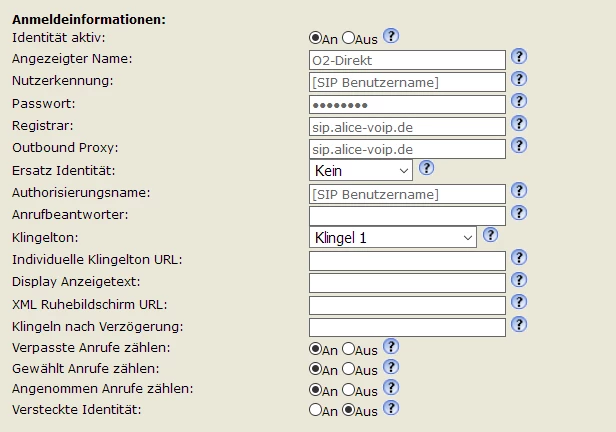Expand the Klingelton dropdown list

click(x=393, y=238)
